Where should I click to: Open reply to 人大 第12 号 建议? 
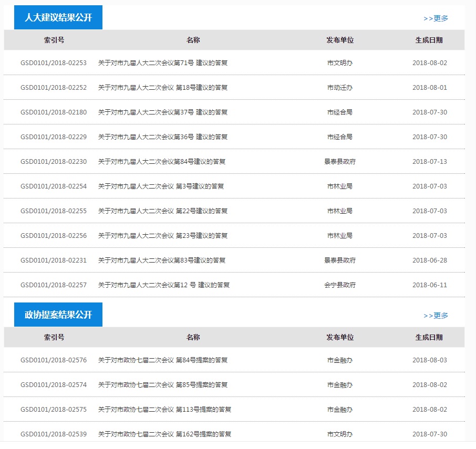pyautogui.click(x=164, y=285)
